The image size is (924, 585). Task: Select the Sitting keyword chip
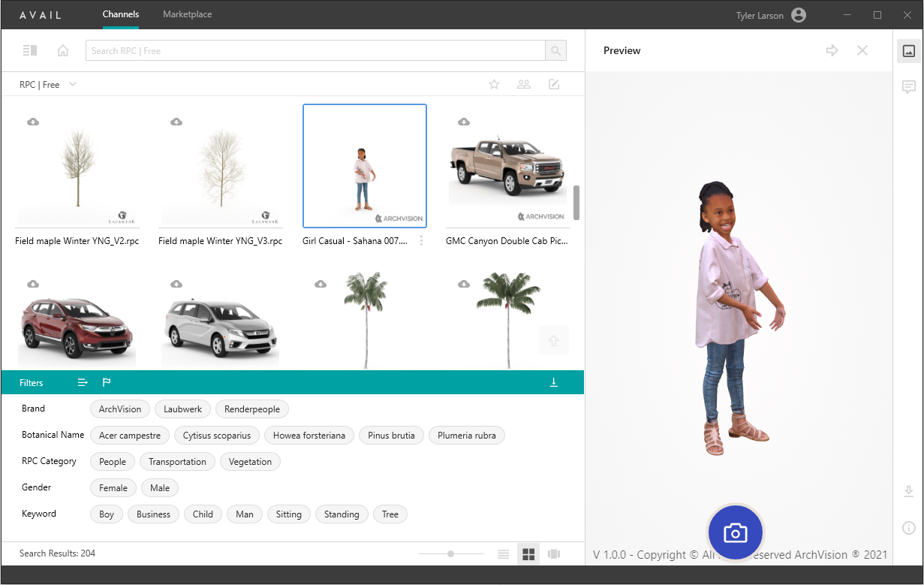coord(289,514)
